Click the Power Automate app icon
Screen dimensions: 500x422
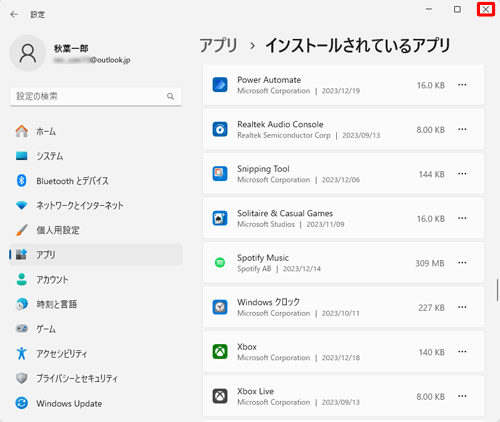(220, 85)
